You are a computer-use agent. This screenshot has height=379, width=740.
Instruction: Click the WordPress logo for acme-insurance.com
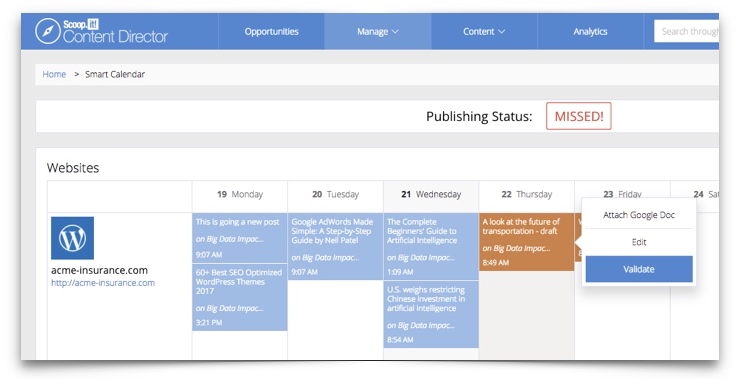[x=72, y=238]
